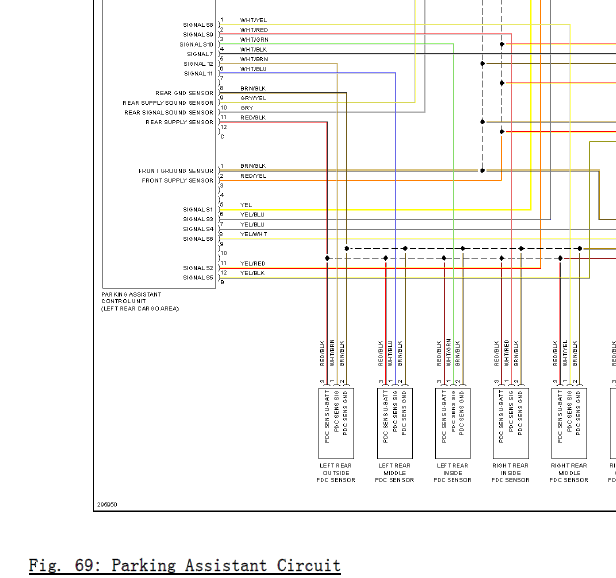Click the 'GRY/YEL' wire color label
616x578 pixels.
tap(253, 98)
